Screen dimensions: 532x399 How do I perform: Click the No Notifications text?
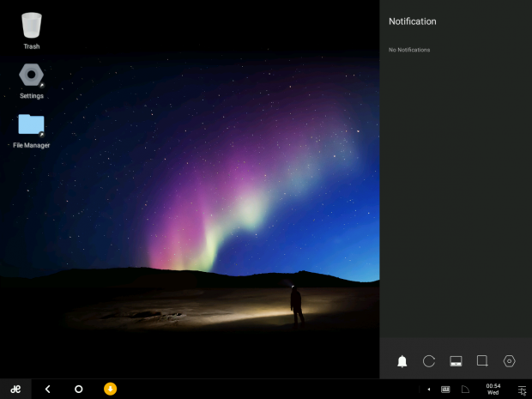pyautogui.click(x=409, y=50)
